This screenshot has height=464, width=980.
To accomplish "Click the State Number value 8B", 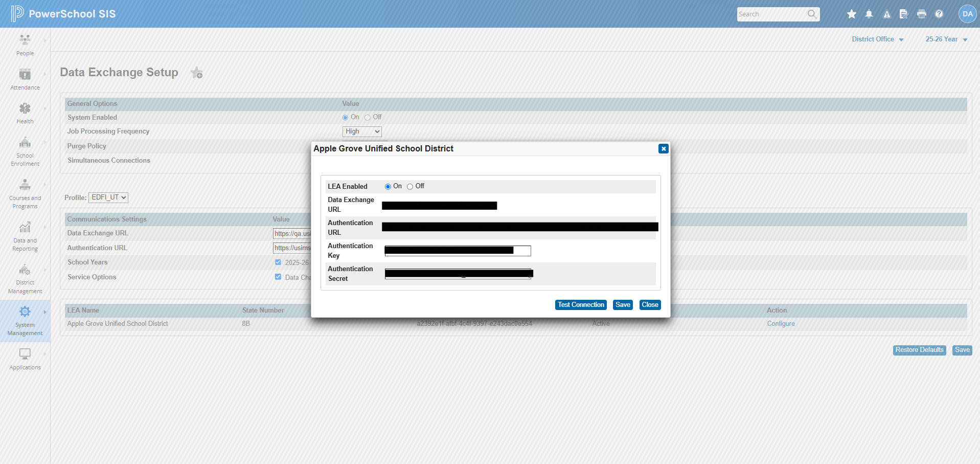I will pyautogui.click(x=246, y=324).
